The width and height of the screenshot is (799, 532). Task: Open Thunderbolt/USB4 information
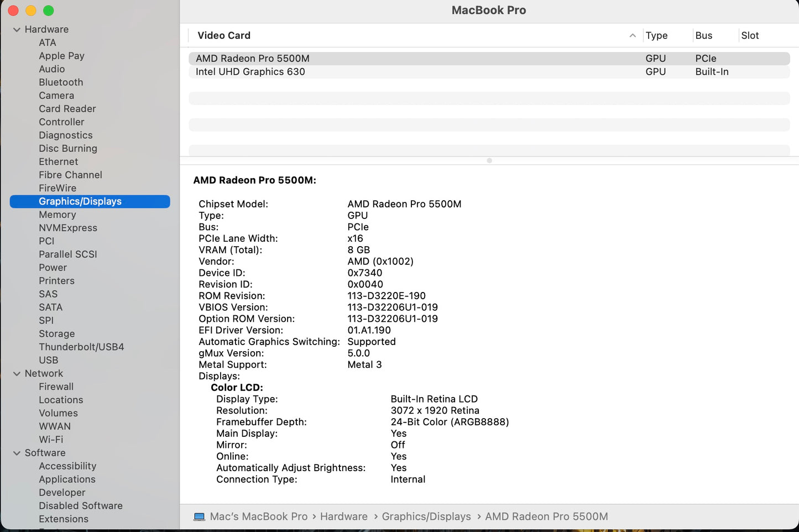click(x=81, y=347)
